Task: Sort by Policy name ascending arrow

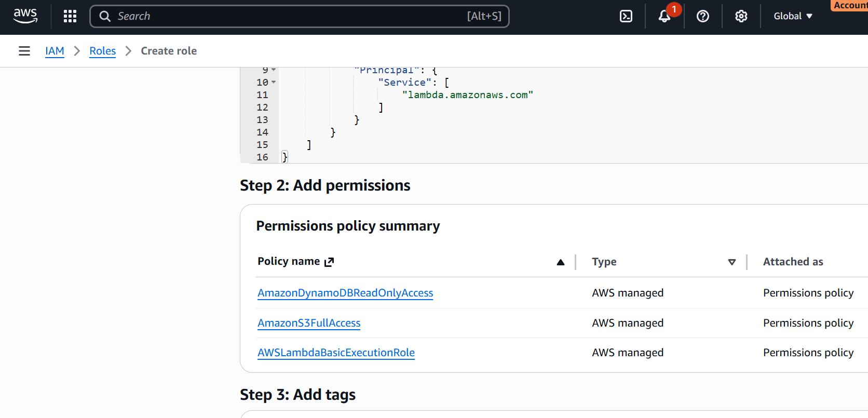Action: click(561, 262)
